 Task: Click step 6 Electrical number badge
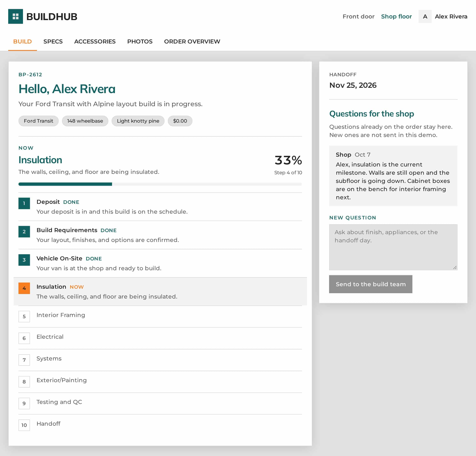24,338
